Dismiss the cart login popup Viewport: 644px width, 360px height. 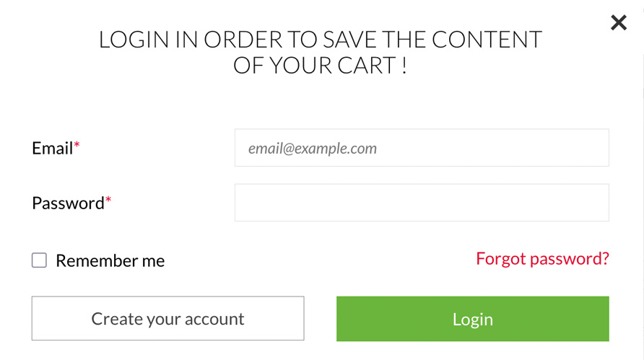point(618,22)
